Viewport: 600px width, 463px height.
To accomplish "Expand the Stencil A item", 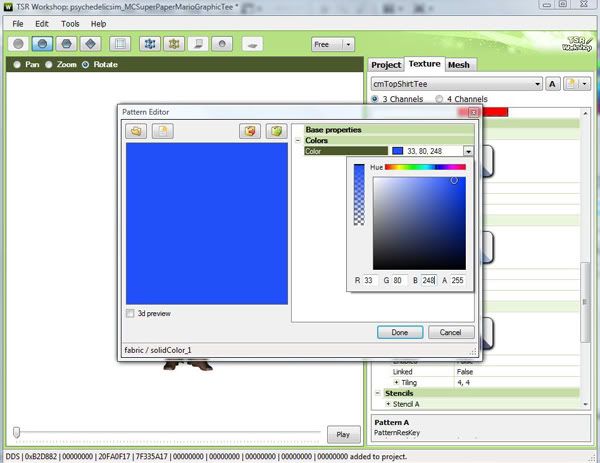I will [388, 404].
